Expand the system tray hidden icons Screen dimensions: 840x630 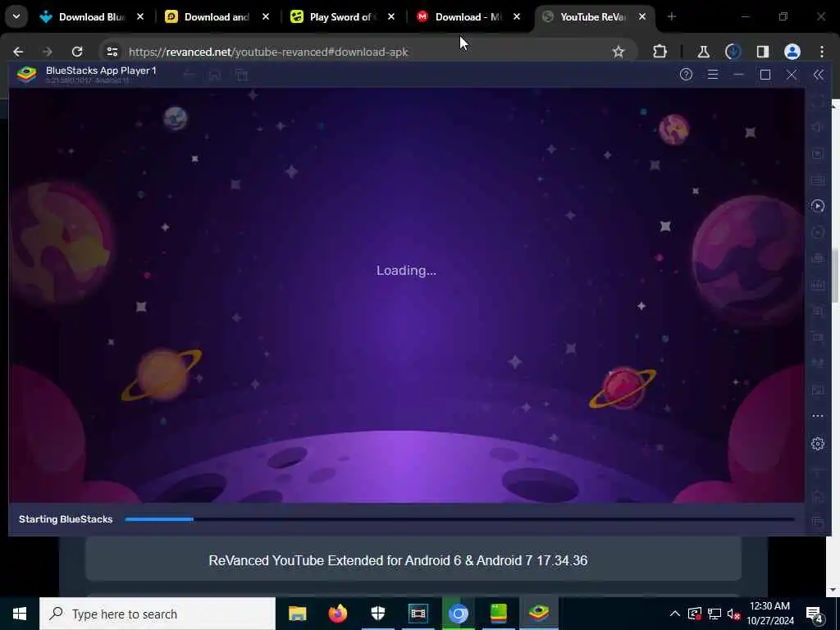(x=675, y=614)
